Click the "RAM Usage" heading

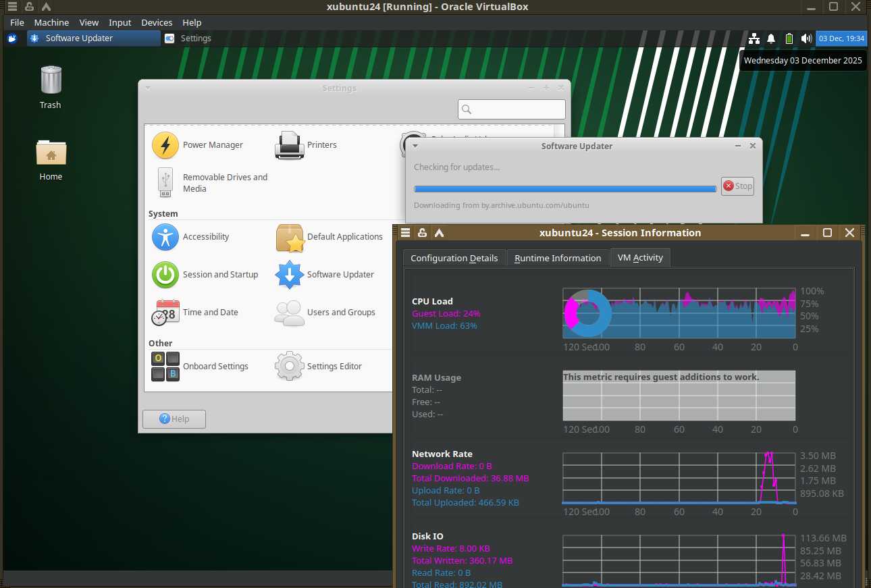[437, 378]
